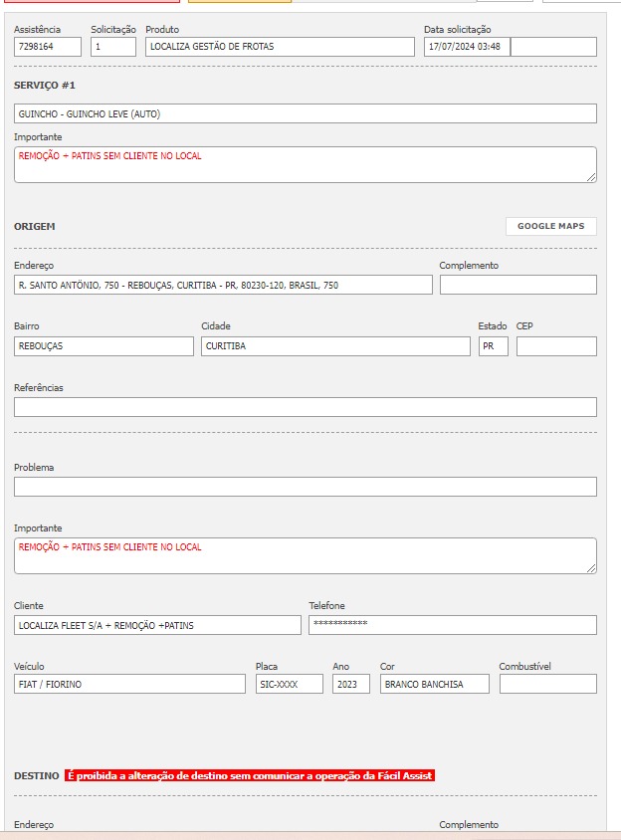The image size is (621, 840).
Task: Click the Estado field showing PR
Action: (493, 346)
